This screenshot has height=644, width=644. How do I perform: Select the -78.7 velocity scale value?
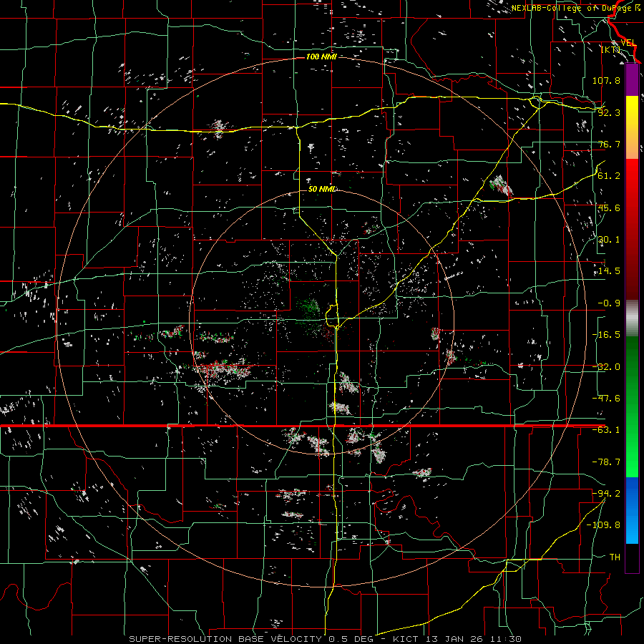[606, 462]
